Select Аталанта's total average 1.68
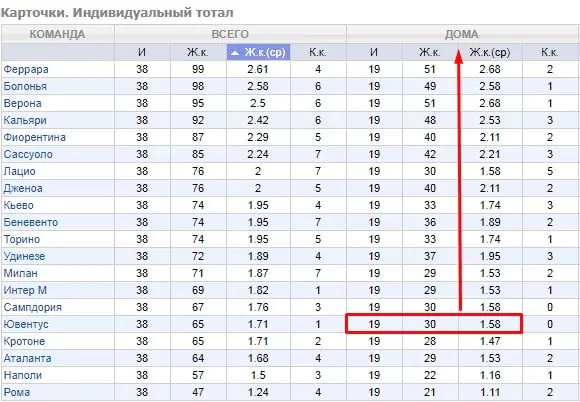580x402 pixels. 258,358
